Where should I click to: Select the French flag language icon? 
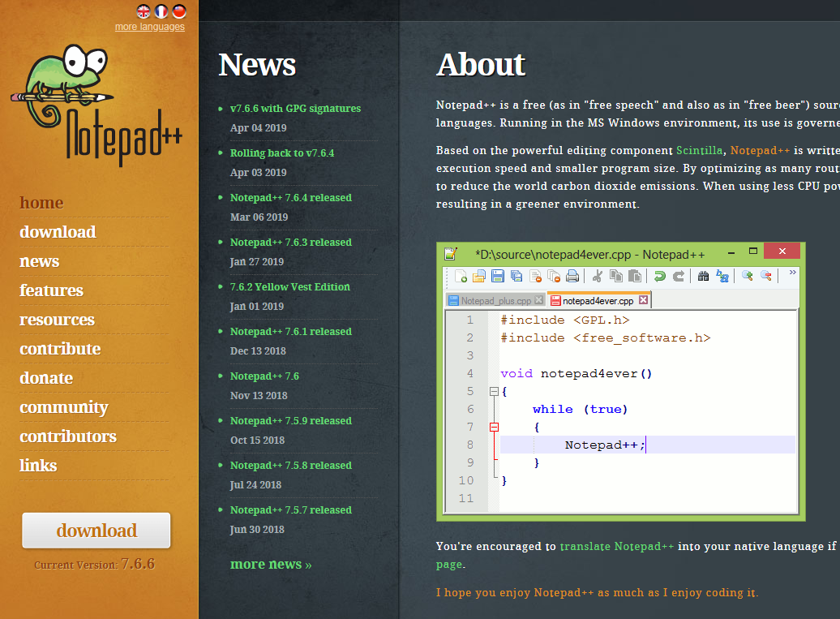(x=161, y=11)
